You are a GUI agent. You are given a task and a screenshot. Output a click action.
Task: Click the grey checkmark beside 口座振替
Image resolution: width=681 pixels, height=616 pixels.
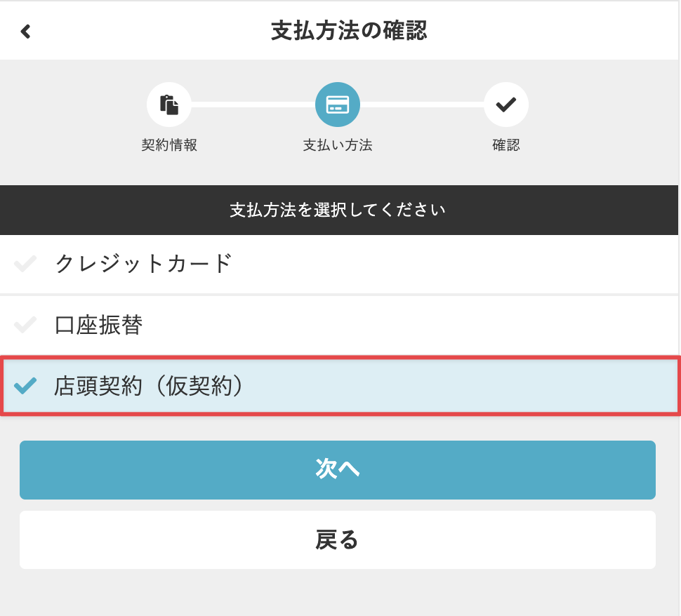coord(25,325)
